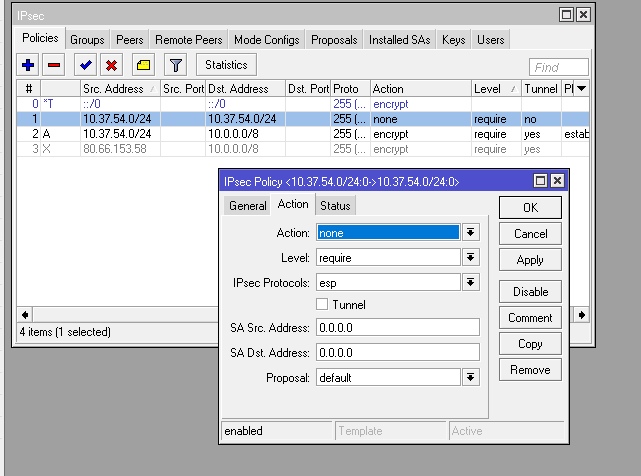Expand the IPsec Protocols dropdown
This screenshot has width=641, height=476.
470,283
